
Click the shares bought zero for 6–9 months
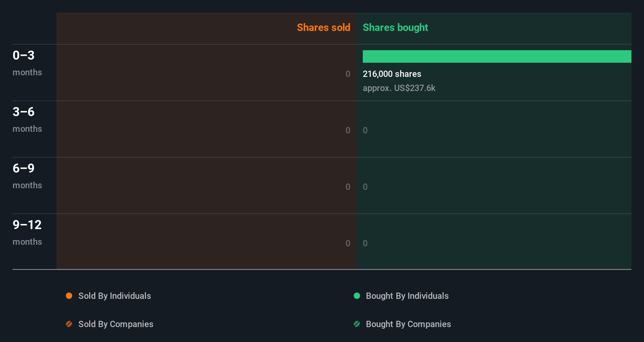click(365, 187)
